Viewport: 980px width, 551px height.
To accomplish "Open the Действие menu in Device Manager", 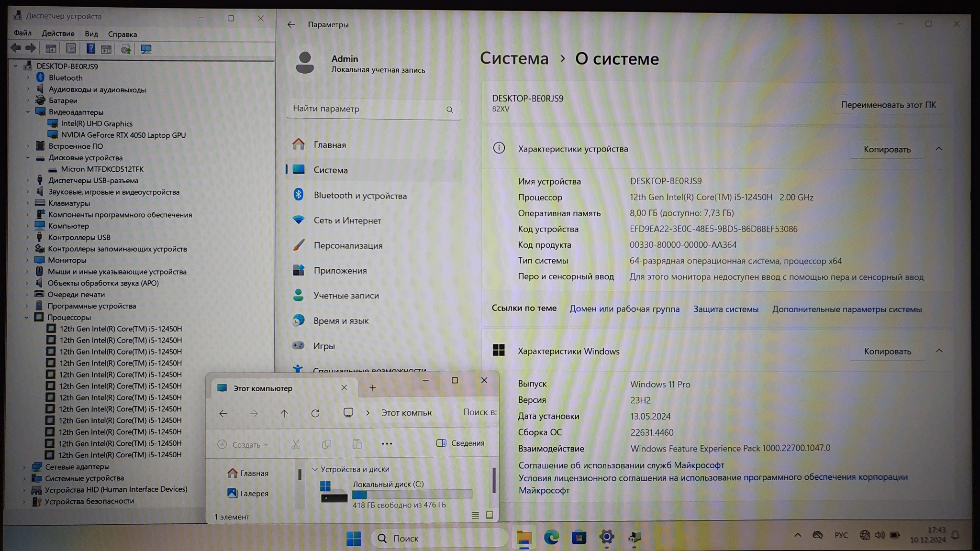I will pyautogui.click(x=58, y=33).
